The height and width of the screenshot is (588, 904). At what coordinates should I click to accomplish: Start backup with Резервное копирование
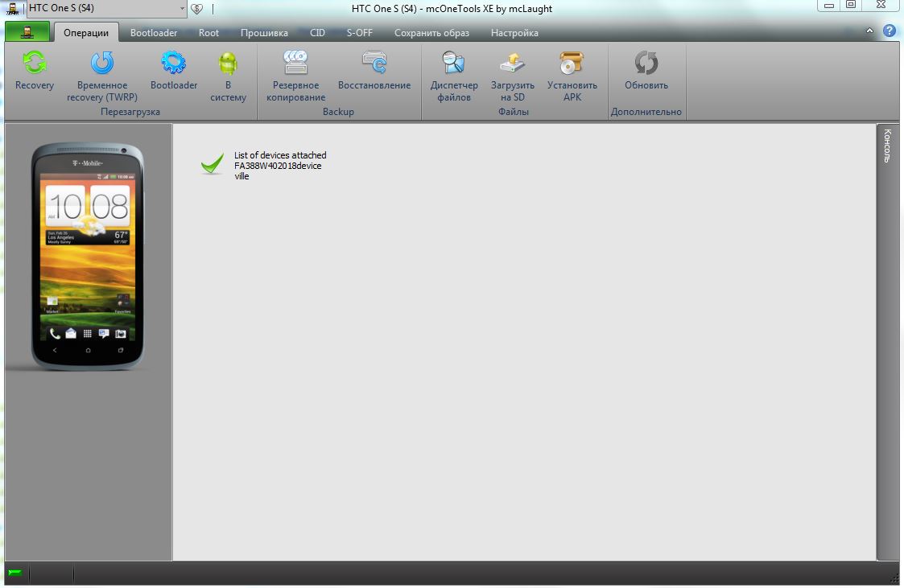coord(295,76)
